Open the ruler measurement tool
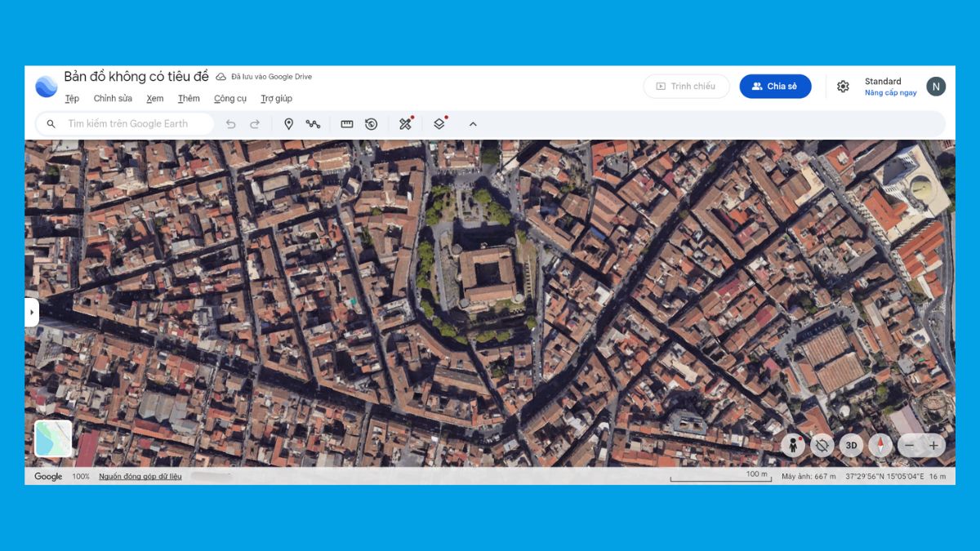Image resolution: width=980 pixels, height=551 pixels. coord(347,124)
